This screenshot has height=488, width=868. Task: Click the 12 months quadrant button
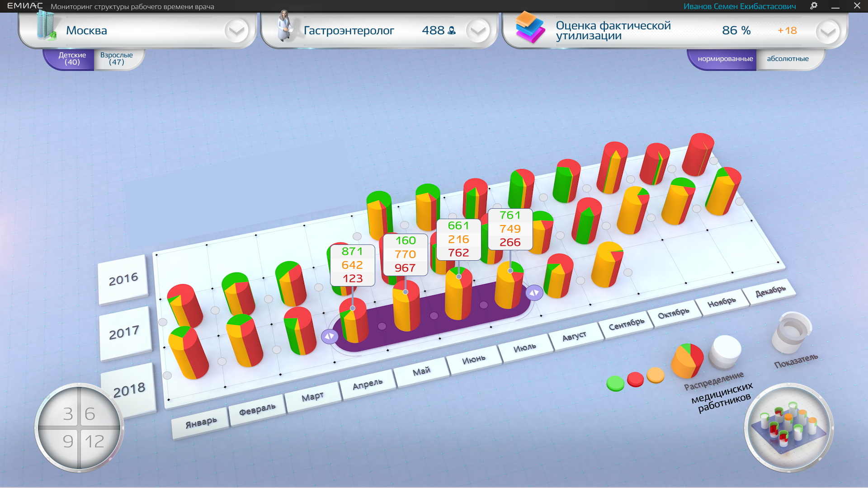coord(95,441)
